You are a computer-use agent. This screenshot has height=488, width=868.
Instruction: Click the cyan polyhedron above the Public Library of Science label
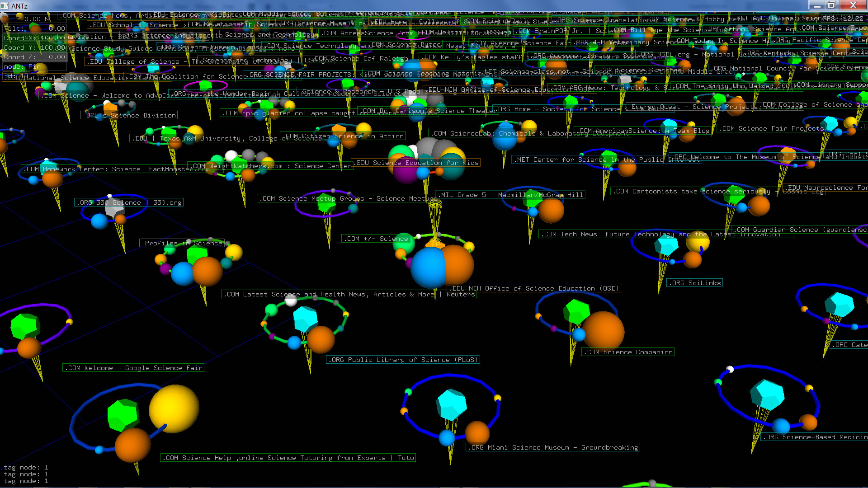(x=305, y=319)
